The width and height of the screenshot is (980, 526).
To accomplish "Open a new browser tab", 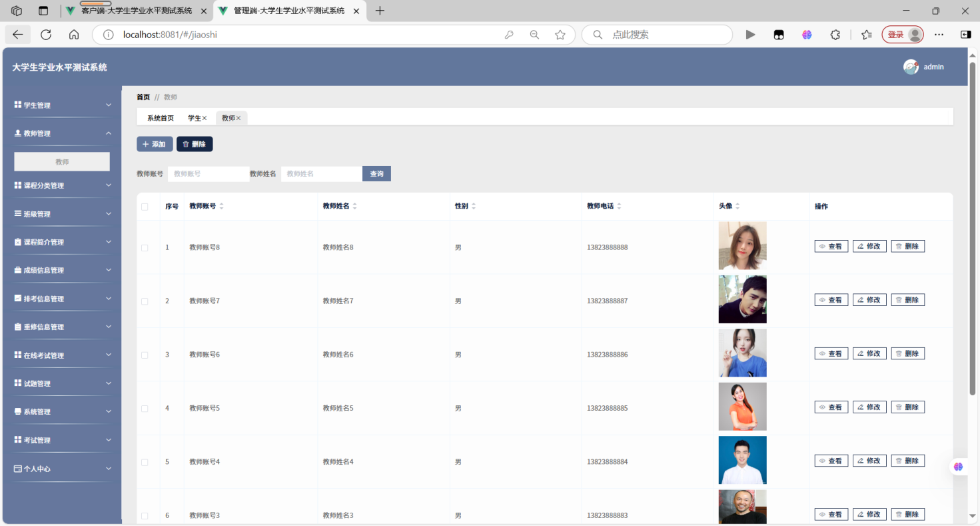I will 380,11.
